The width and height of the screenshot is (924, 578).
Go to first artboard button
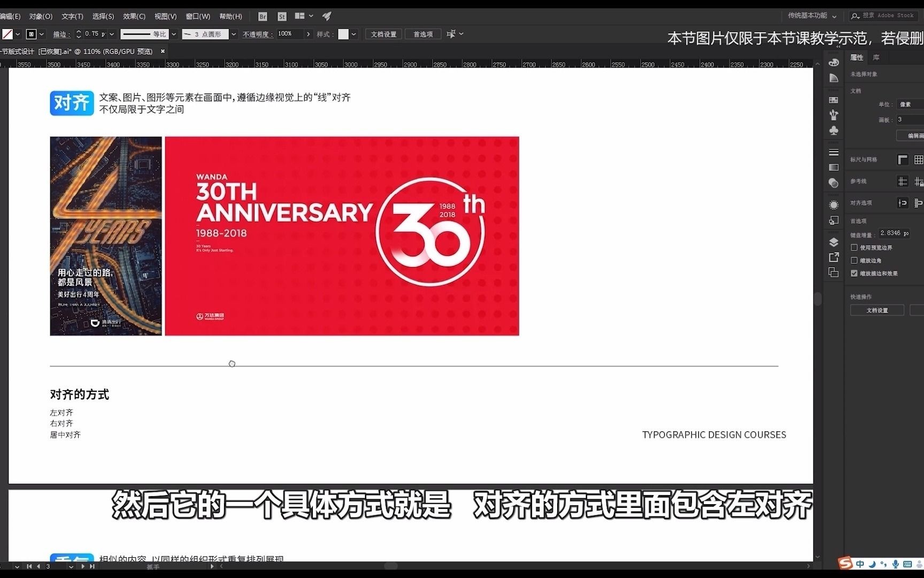[x=29, y=566]
